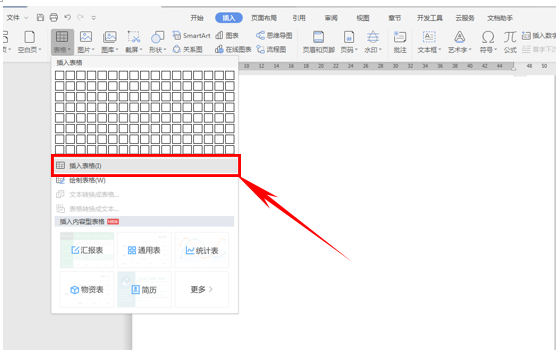Insert a 思维导图 mind map
The image size is (556, 360).
pos(274,35)
